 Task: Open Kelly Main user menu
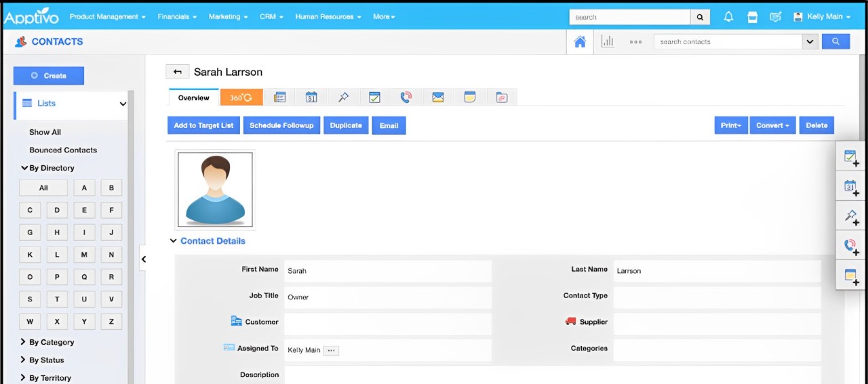(822, 17)
